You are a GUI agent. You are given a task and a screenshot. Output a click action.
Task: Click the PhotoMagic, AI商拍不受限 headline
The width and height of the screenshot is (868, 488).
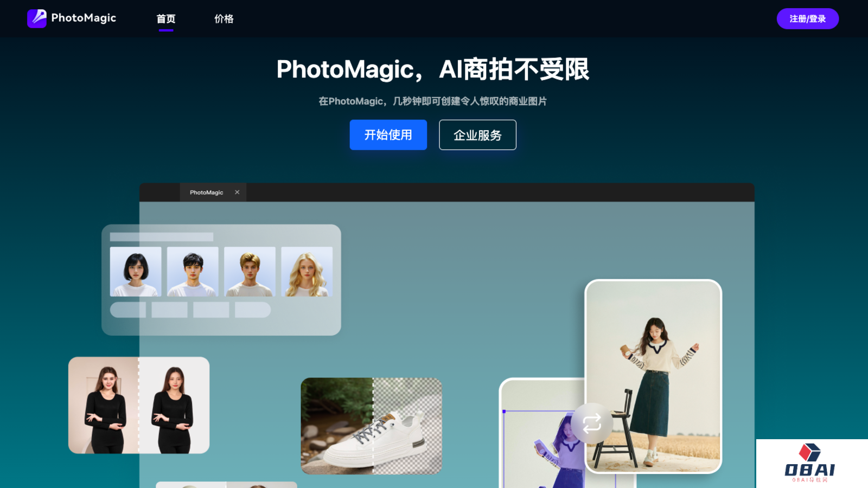[433, 69]
